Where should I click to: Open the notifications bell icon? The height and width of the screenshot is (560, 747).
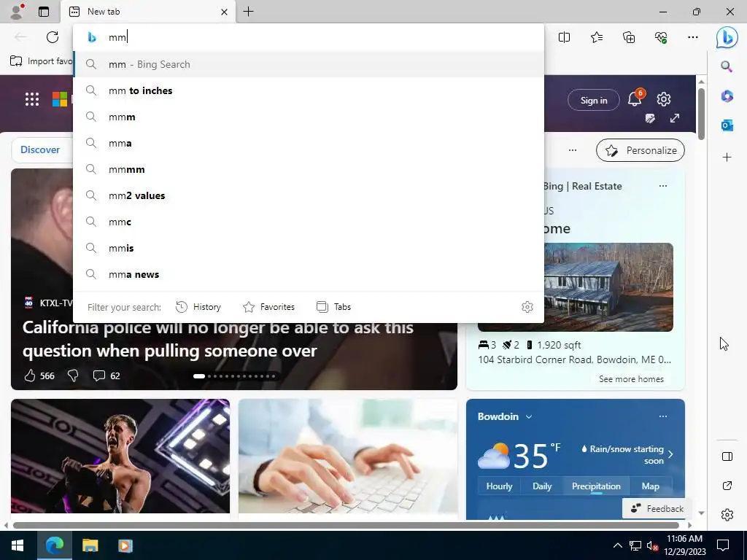click(x=635, y=98)
